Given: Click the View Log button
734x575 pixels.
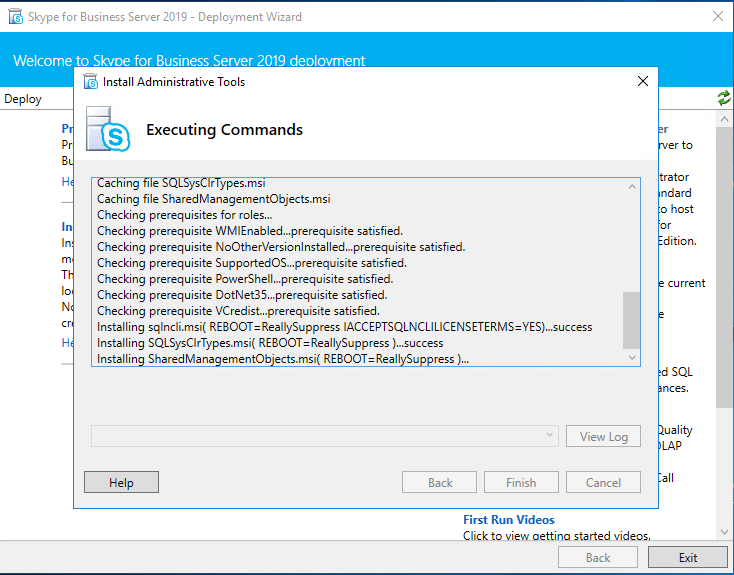Looking at the screenshot, I should coord(603,436).
